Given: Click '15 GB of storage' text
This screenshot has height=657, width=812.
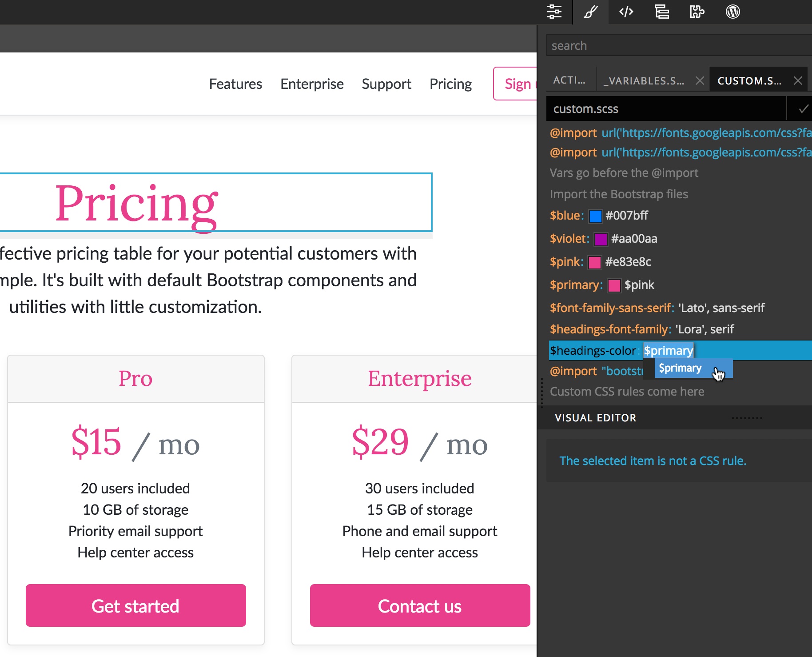Looking at the screenshot, I should pyautogui.click(x=420, y=509).
